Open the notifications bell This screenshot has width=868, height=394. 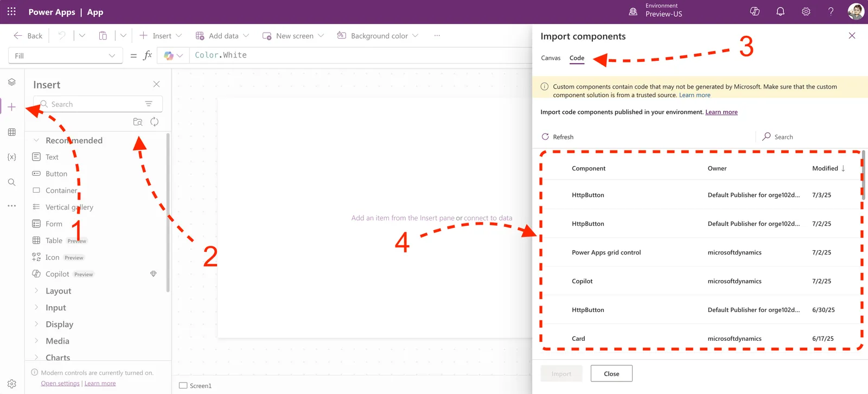click(780, 11)
